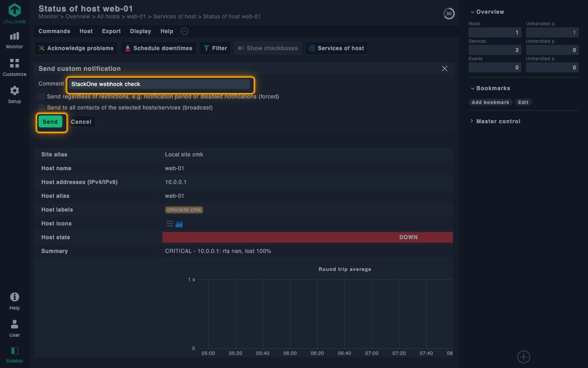Viewport: 588px width, 368px height.
Task: Toggle Show checkboxes switch
Action: tap(268, 48)
